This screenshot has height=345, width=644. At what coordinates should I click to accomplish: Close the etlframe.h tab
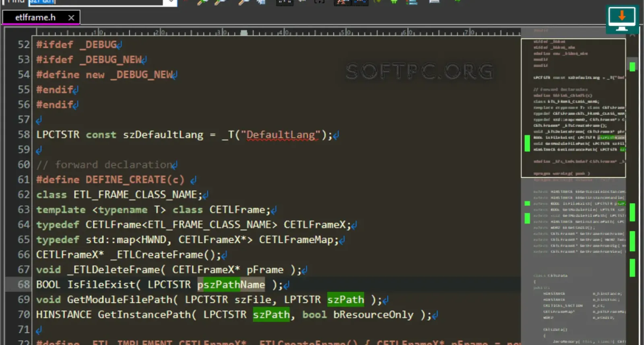pyautogui.click(x=71, y=18)
